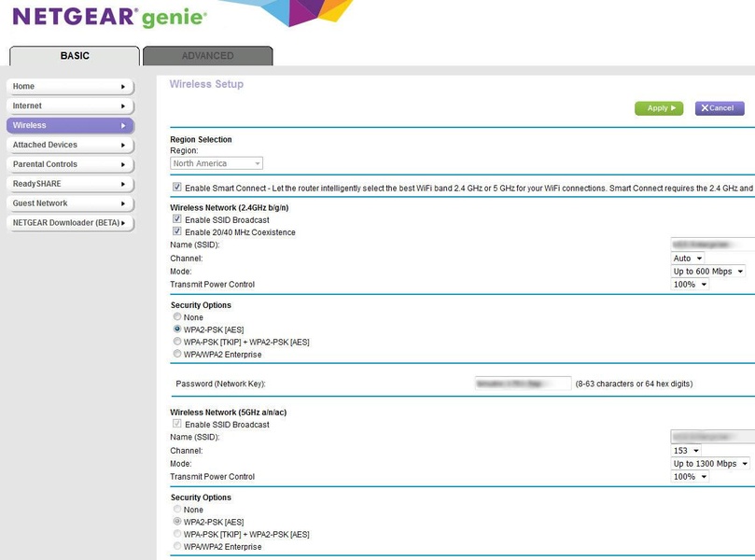The height and width of the screenshot is (560, 755).
Task: Click the Apply button
Action: click(x=659, y=108)
